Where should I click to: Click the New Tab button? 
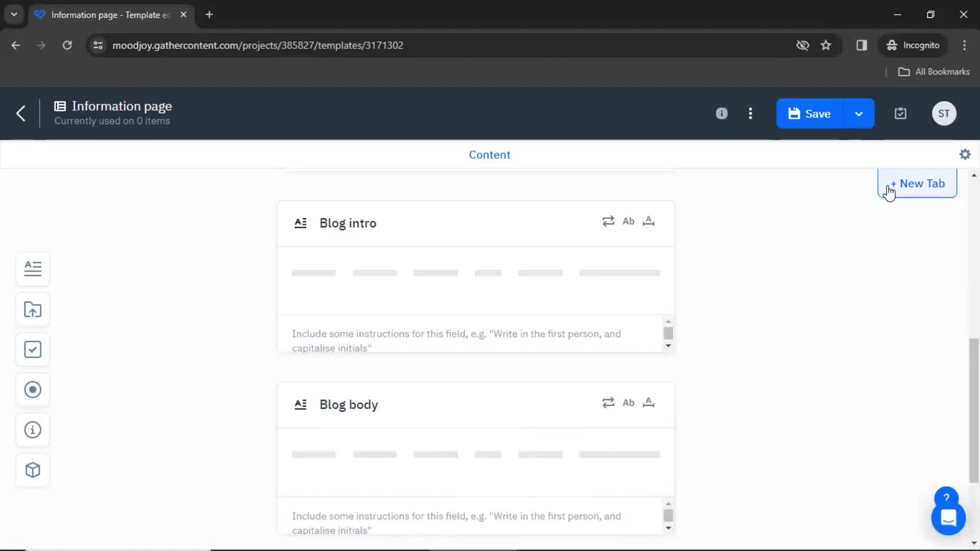(917, 184)
